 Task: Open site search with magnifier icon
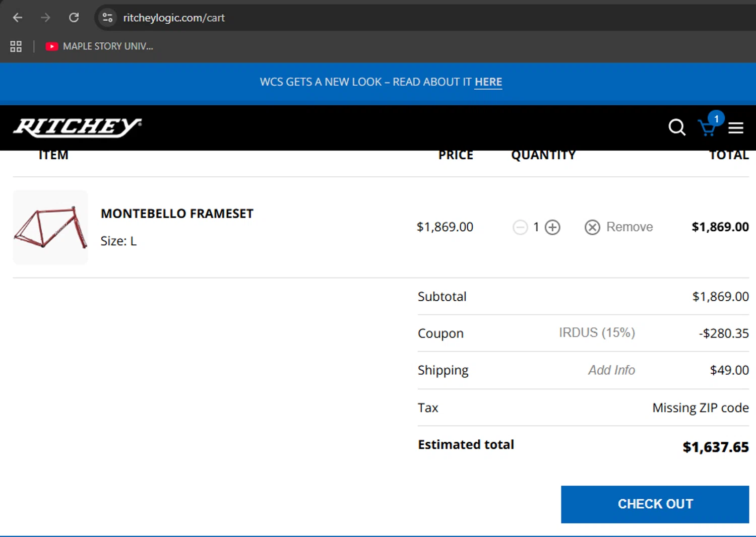click(x=677, y=127)
